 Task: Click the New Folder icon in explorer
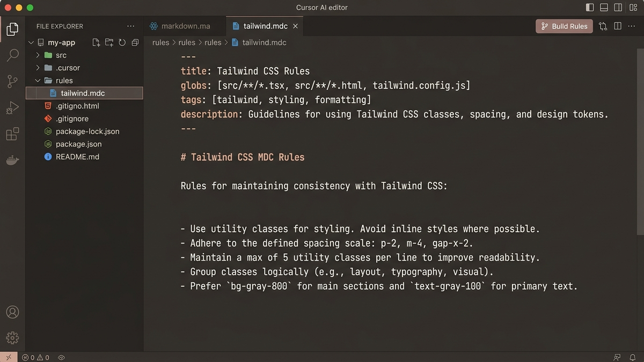109,42
